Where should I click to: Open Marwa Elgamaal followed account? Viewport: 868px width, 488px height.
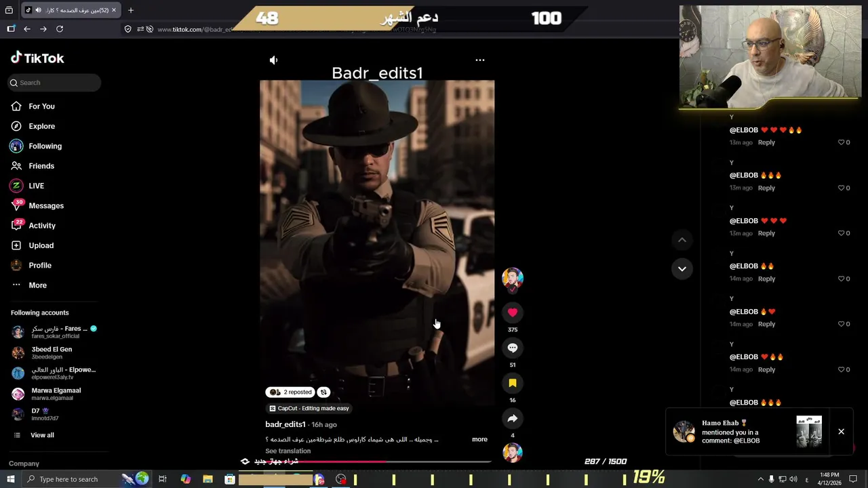point(46,394)
